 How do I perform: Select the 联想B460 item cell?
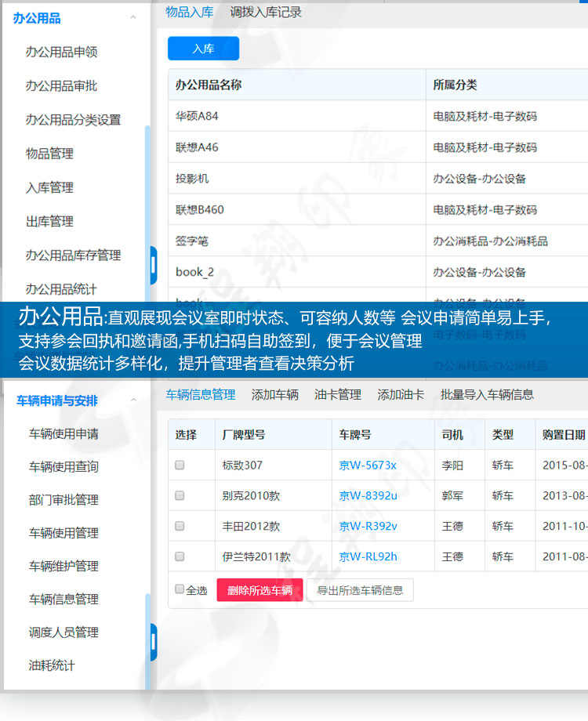(x=297, y=210)
